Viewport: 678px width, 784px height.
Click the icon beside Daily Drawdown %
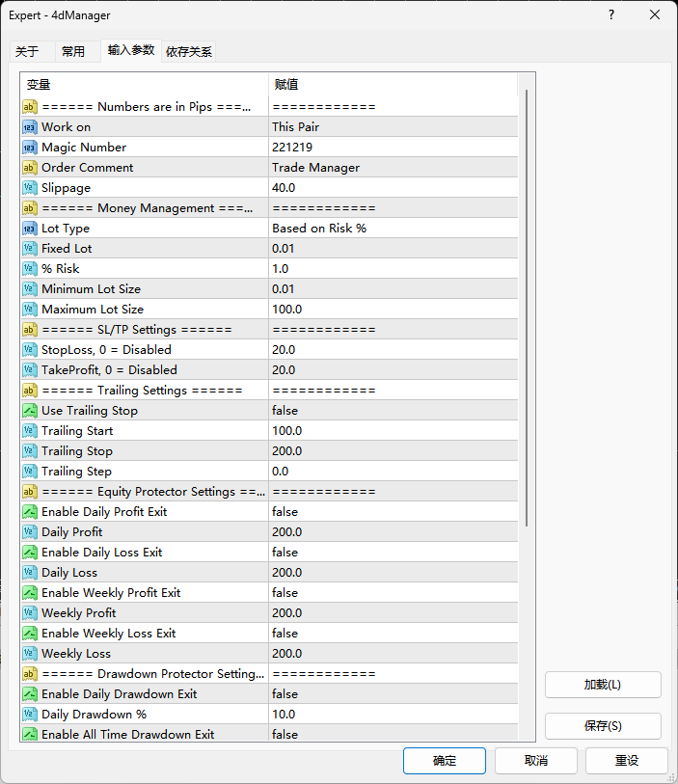(x=30, y=715)
